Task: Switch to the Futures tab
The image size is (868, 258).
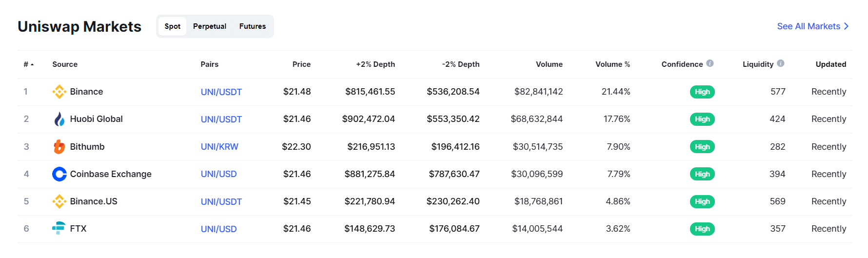Action: [253, 26]
